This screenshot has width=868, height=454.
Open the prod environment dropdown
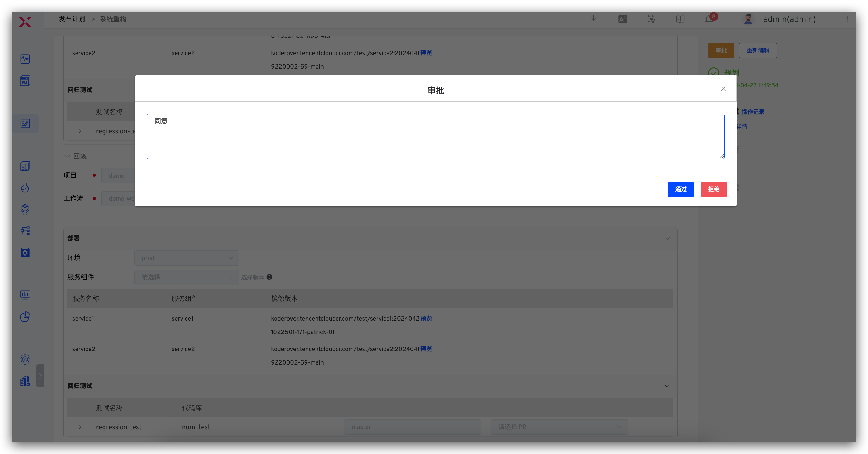(x=187, y=258)
